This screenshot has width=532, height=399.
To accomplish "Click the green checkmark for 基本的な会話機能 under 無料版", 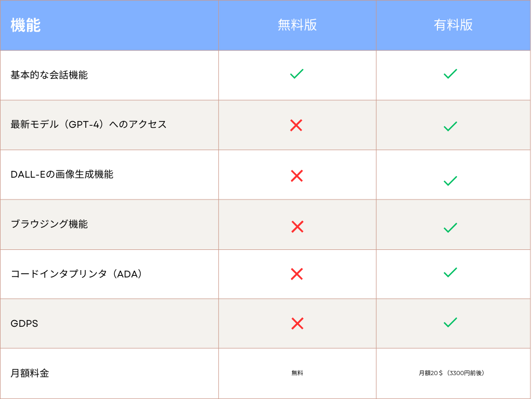I will (297, 74).
